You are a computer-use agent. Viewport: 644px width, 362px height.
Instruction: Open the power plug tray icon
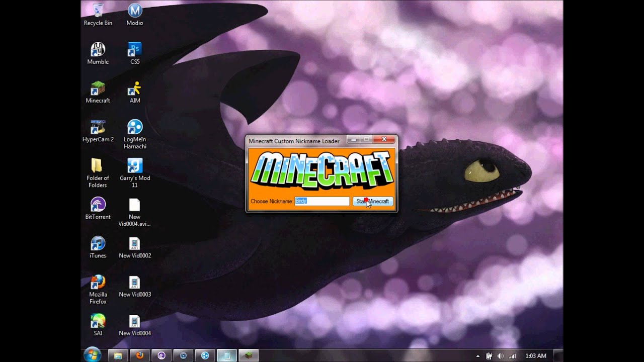click(x=489, y=356)
